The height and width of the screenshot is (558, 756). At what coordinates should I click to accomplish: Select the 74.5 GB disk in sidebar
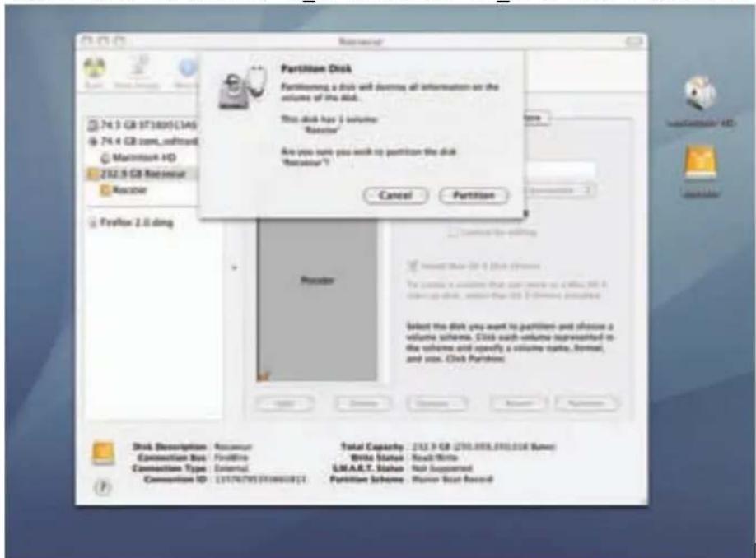click(142, 126)
